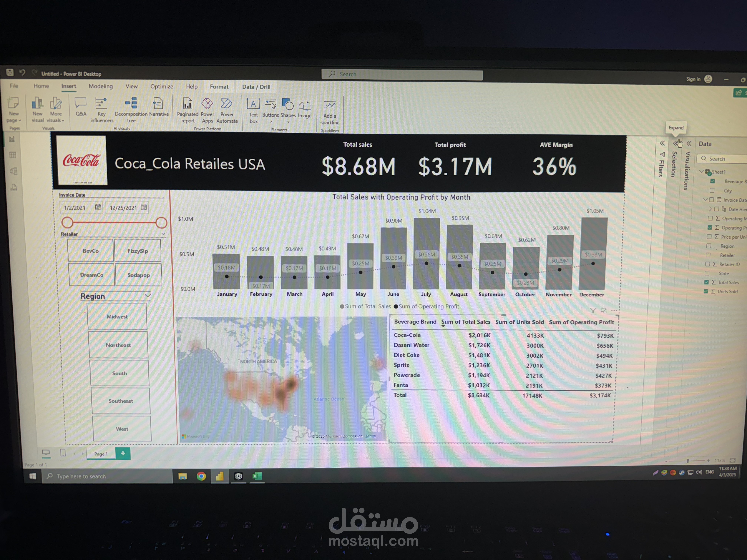
Task: Open the Shapes element menu
Action: click(288, 111)
